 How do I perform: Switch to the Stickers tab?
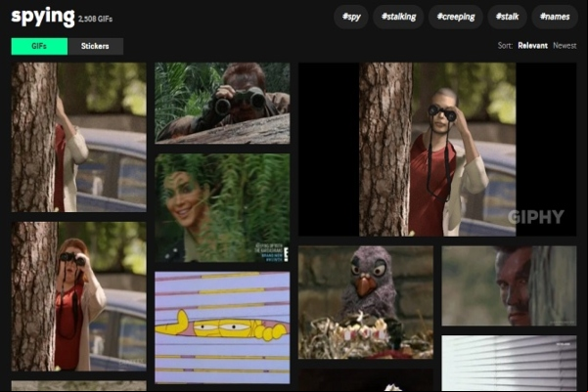(95, 46)
